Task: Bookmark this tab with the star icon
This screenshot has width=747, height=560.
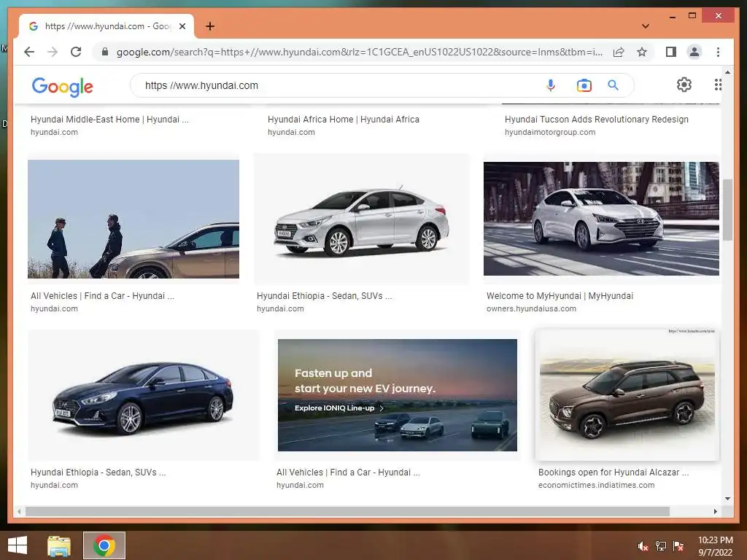Action: coord(642,52)
